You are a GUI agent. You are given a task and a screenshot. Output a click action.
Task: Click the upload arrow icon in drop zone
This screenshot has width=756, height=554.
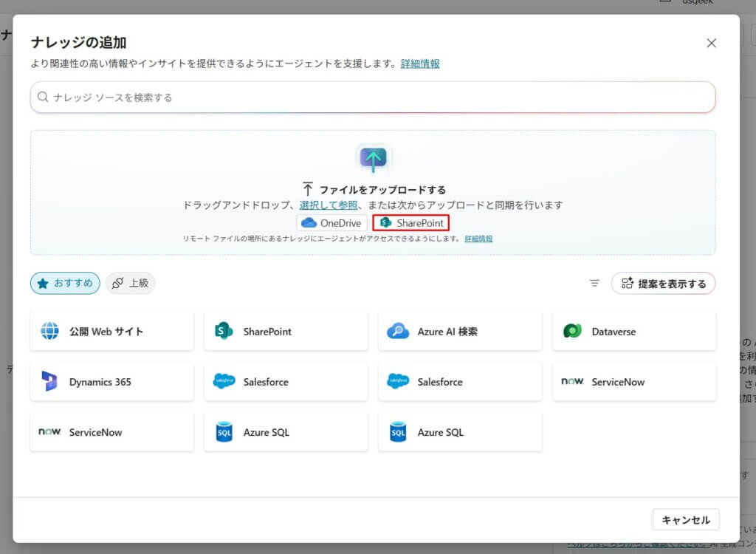pyautogui.click(x=373, y=158)
